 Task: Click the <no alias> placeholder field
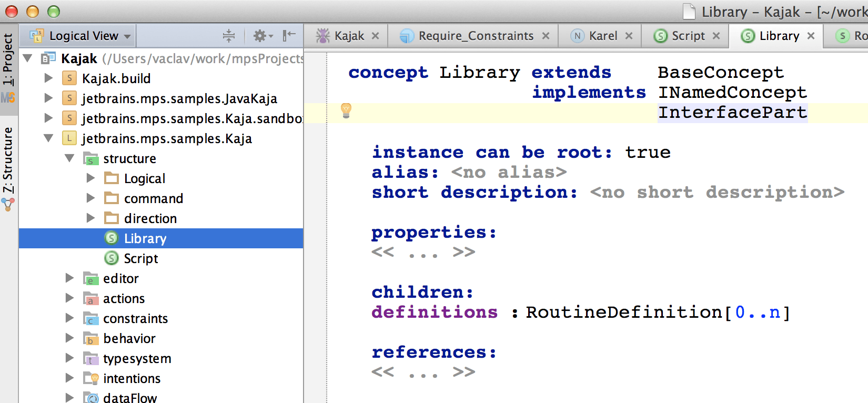click(x=508, y=172)
